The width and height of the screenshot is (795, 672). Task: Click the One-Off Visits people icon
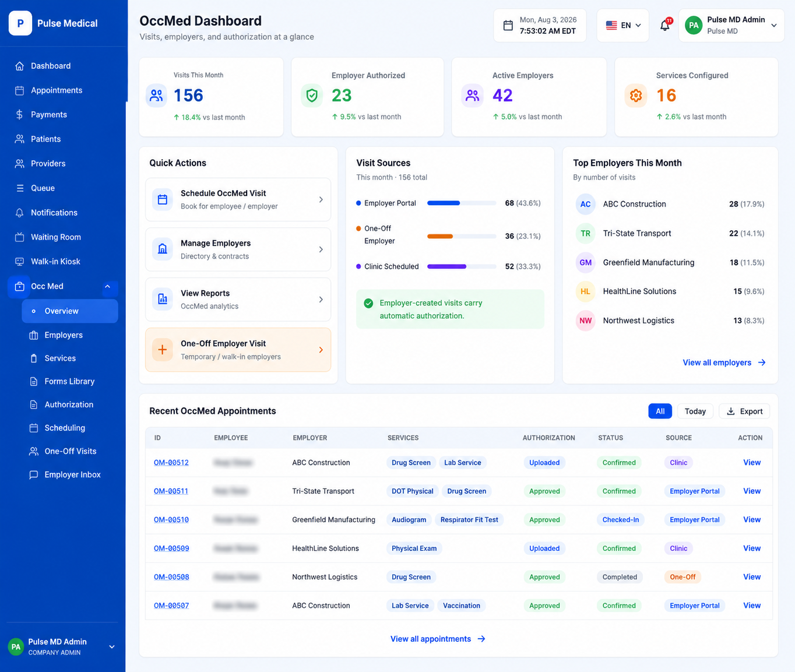tap(34, 451)
